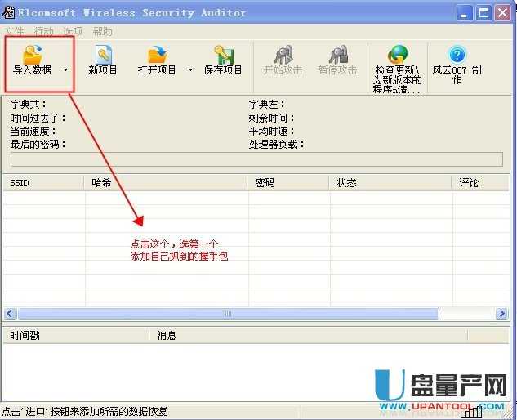Image resolution: width=517 pixels, height=420 pixels.
Task: Click the 时间戳 log column header
Action: 76,335
